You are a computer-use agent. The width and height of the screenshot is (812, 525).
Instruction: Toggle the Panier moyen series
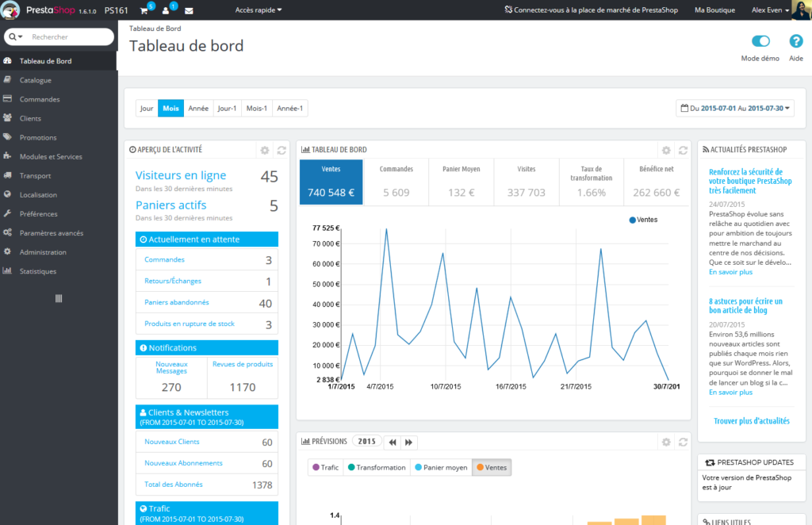(x=441, y=467)
